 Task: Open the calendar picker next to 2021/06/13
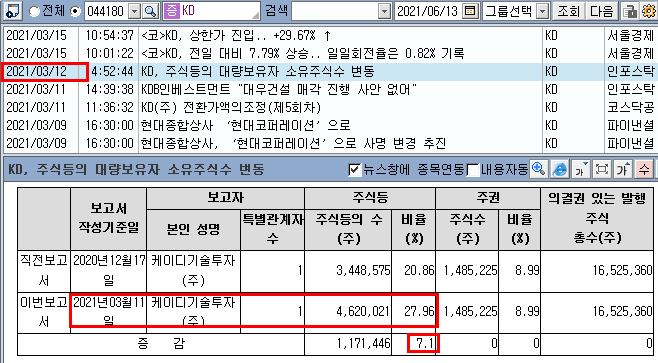click(x=470, y=11)
